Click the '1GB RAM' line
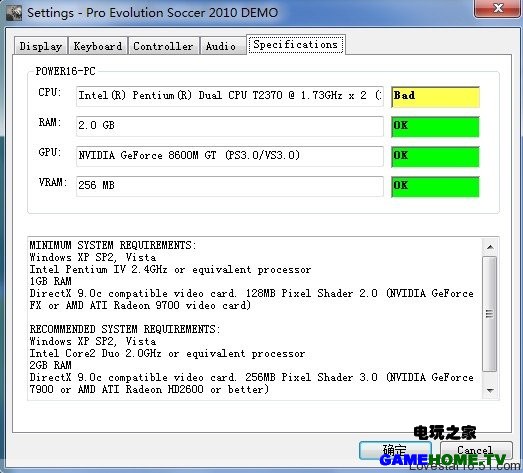This screenshot has width=523, height=473. [x=50, y=281]
